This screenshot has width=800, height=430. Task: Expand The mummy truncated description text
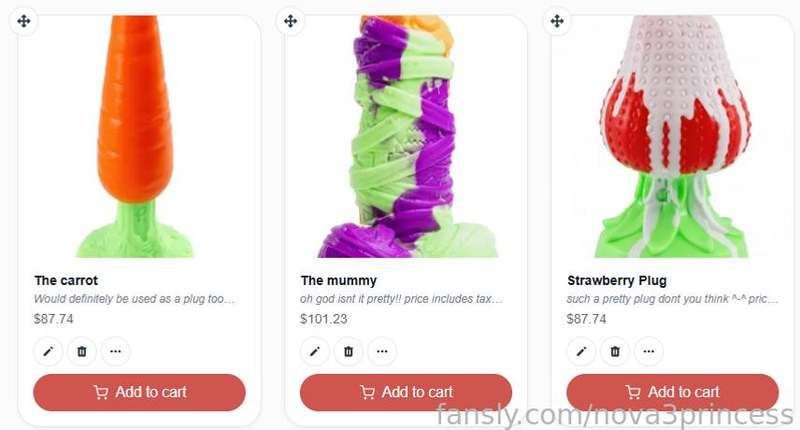point(402,299)
